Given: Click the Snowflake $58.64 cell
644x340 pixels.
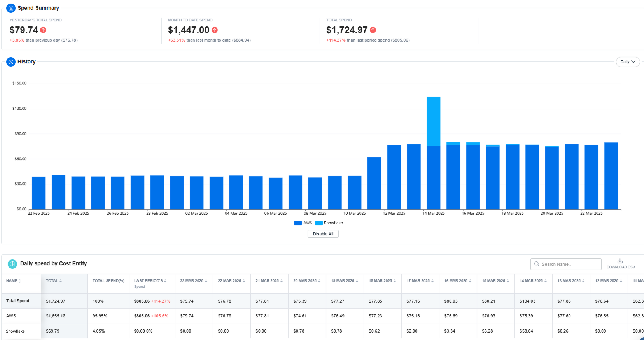Looking at the screenshot, I should pos(526,331).
